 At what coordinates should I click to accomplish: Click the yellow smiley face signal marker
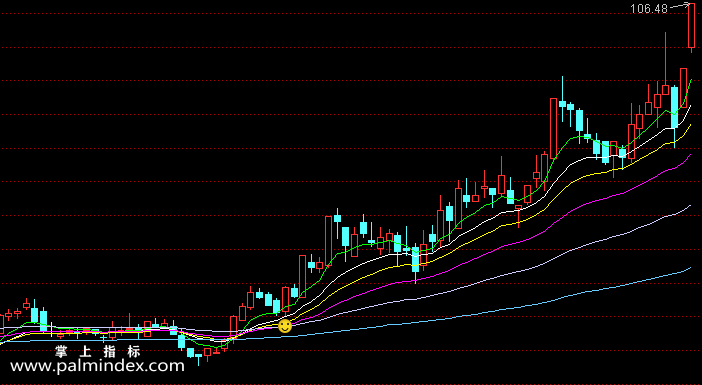pyautogui.click(x=285, y=326)
